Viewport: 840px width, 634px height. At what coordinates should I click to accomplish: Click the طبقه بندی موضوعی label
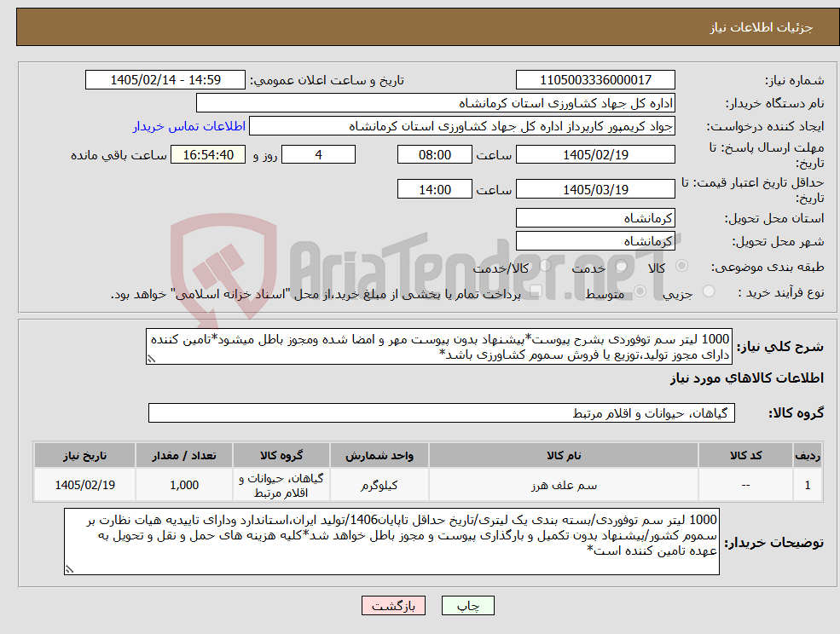click(x=768, y=266)
